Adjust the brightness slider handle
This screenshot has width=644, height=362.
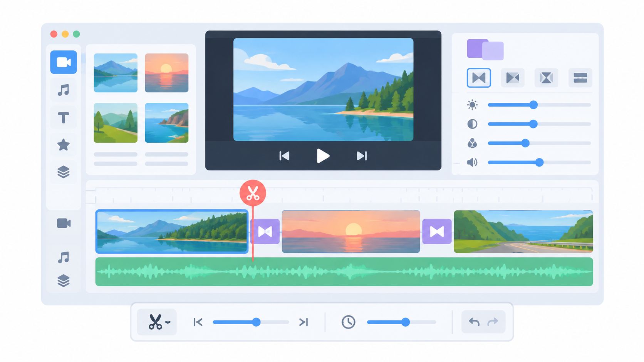pos(533,105)
